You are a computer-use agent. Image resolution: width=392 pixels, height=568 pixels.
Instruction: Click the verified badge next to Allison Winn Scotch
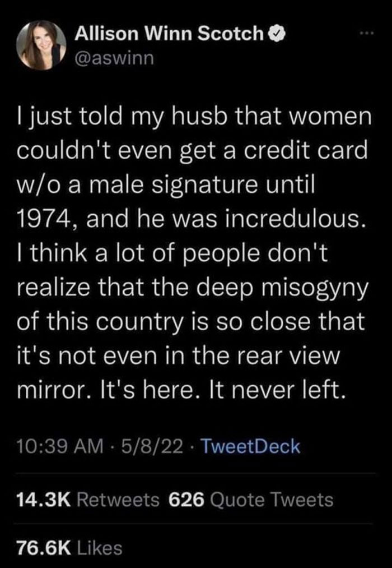pyautogui.click(x=276, y=32)
